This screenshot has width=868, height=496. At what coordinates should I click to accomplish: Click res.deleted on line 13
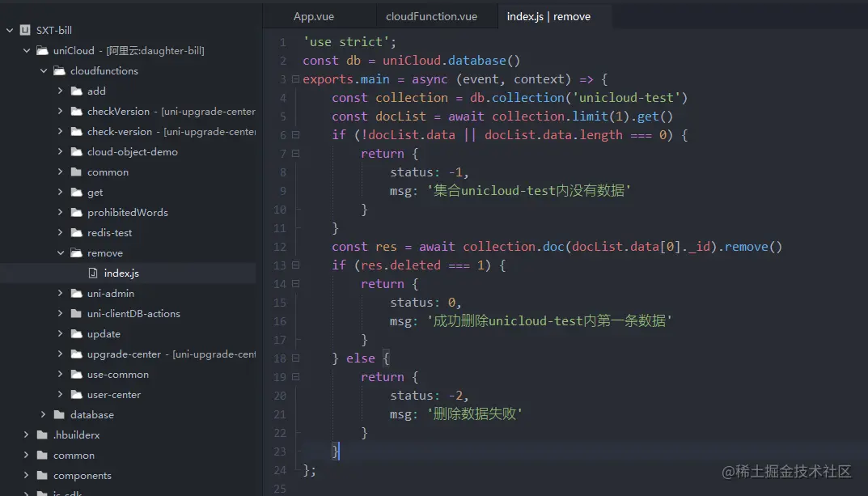400,265
